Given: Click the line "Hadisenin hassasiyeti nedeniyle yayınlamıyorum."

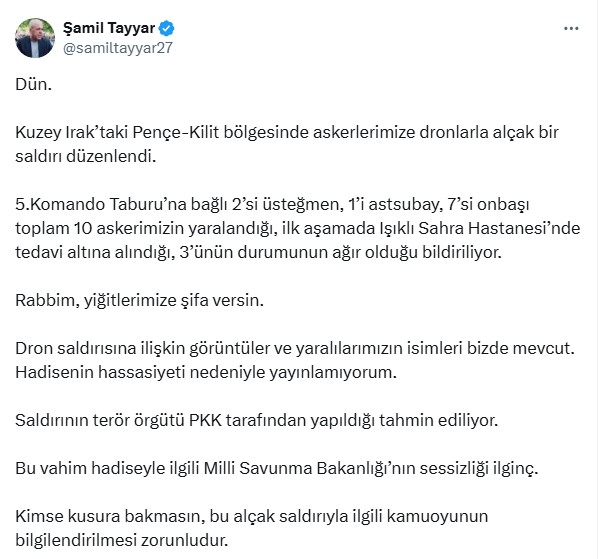Looking at the screenshot, I should [205, 371].
